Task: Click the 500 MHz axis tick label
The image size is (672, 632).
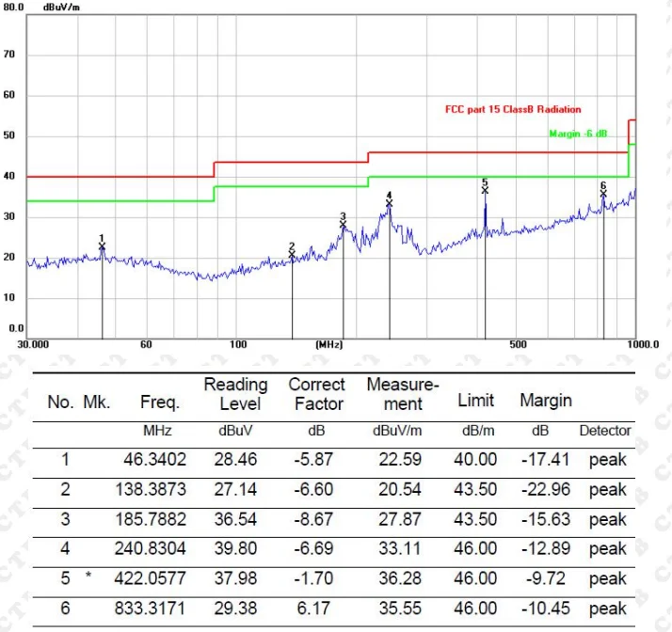Action: point(518,345)
